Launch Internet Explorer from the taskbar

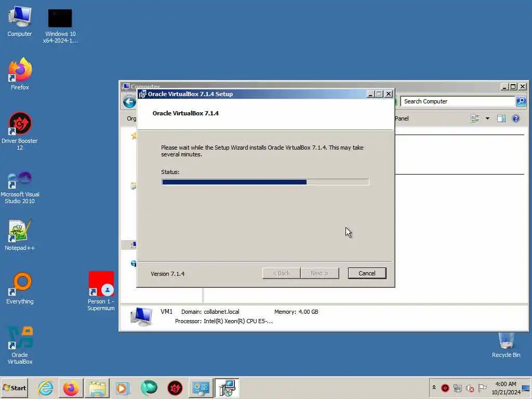[x=46, y=388]
